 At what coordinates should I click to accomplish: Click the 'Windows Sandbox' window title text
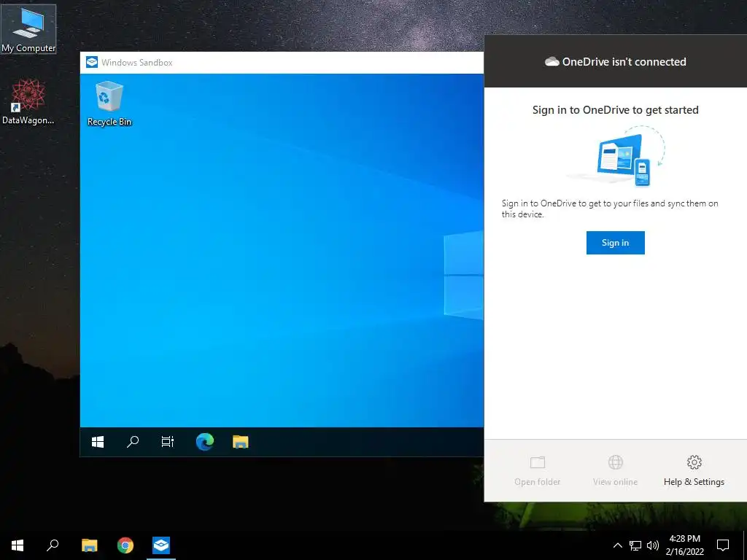pos(136,63)
